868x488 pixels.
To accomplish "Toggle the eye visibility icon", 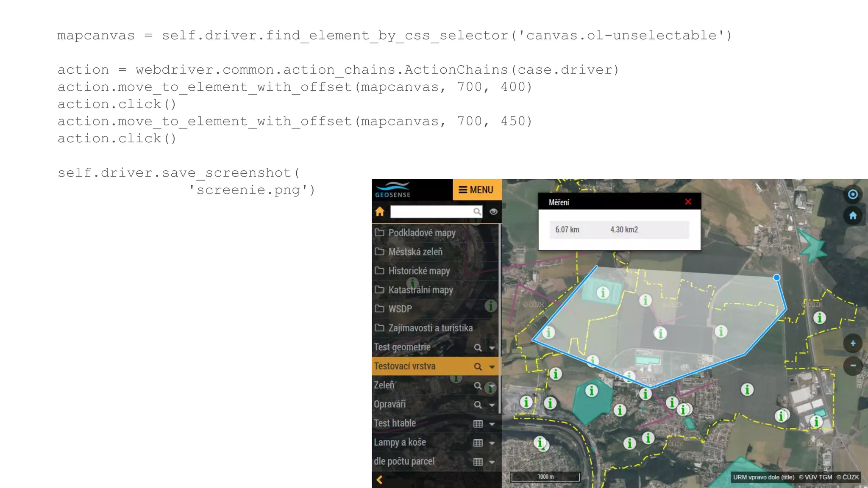I will point(493,211).
